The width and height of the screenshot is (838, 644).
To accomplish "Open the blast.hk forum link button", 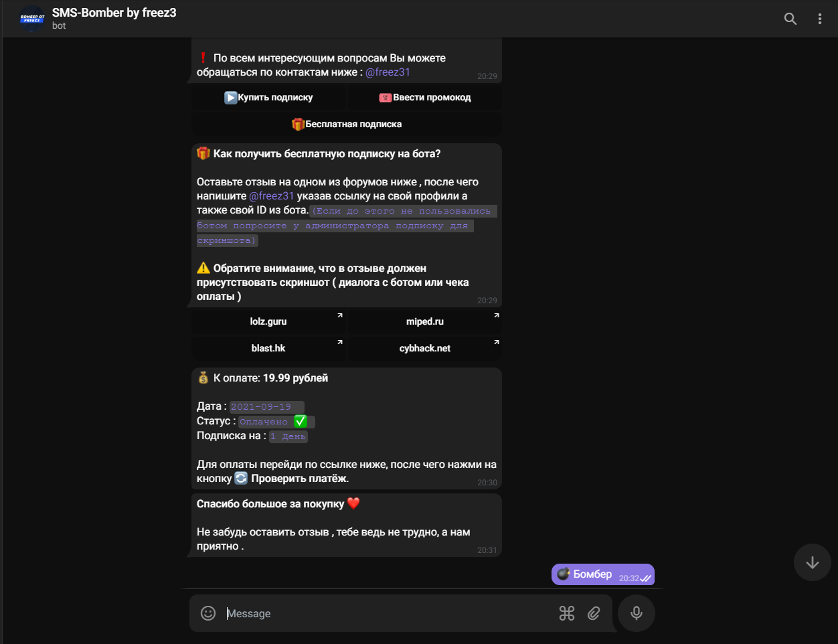I will 269,349.
